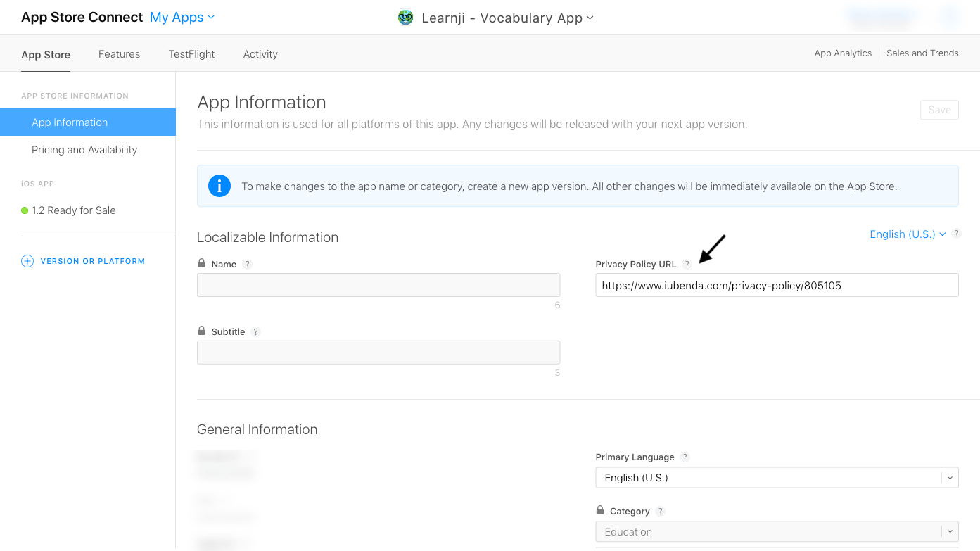Select Pricing and Availability in the sidebar
980x551 pixels.
[84, 149]
